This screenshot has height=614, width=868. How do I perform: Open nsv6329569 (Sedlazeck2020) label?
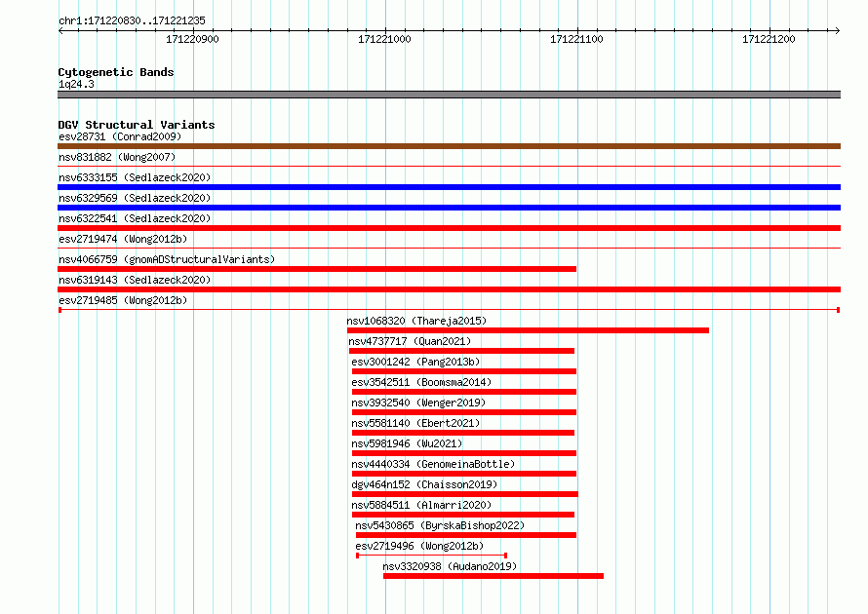[x=135, y=198]
